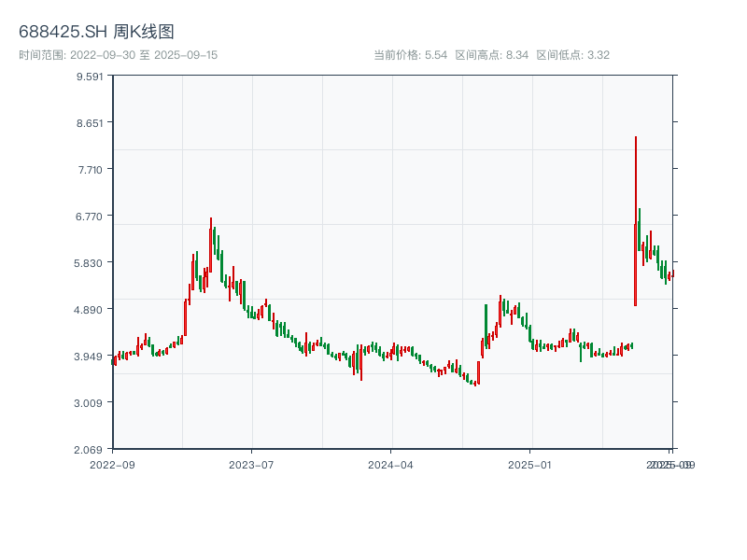Click the interval high label 区间高点: 8.34
The height and width of the screenshot is (560, 747).
[x=492, y=55]
